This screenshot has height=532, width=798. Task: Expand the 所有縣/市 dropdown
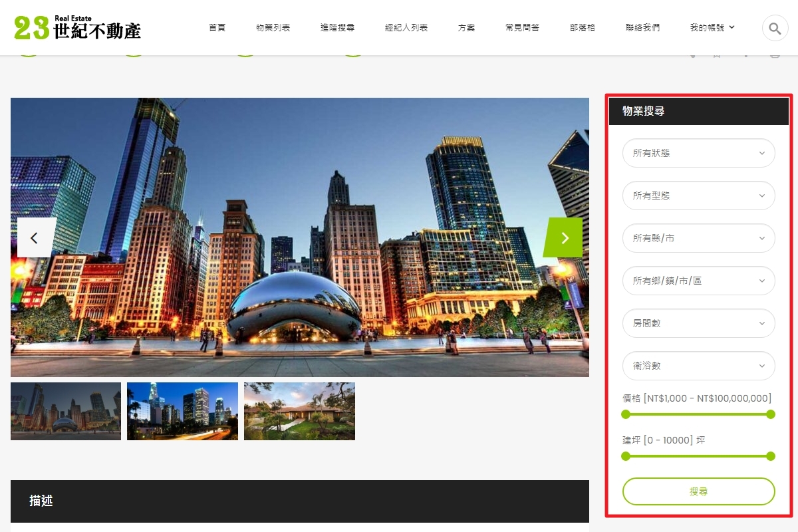pyautogui.click(x=699, y=238)
